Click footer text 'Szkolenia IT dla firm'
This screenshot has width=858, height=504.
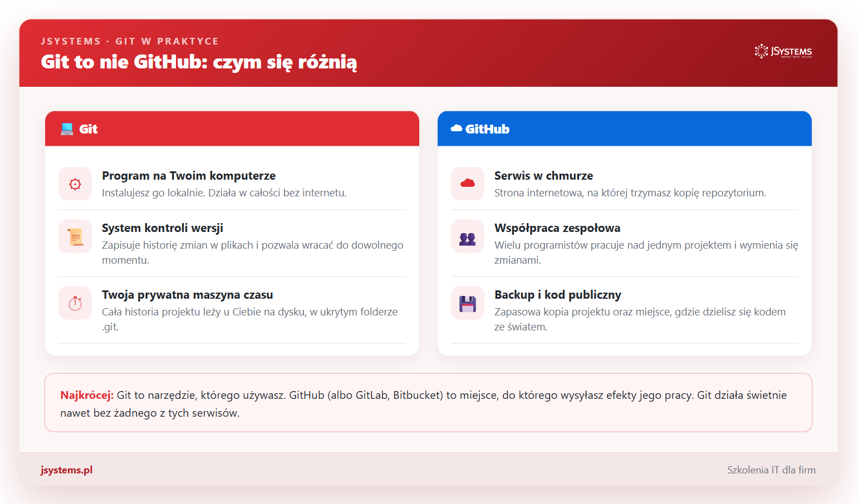(x=772, y=470)
